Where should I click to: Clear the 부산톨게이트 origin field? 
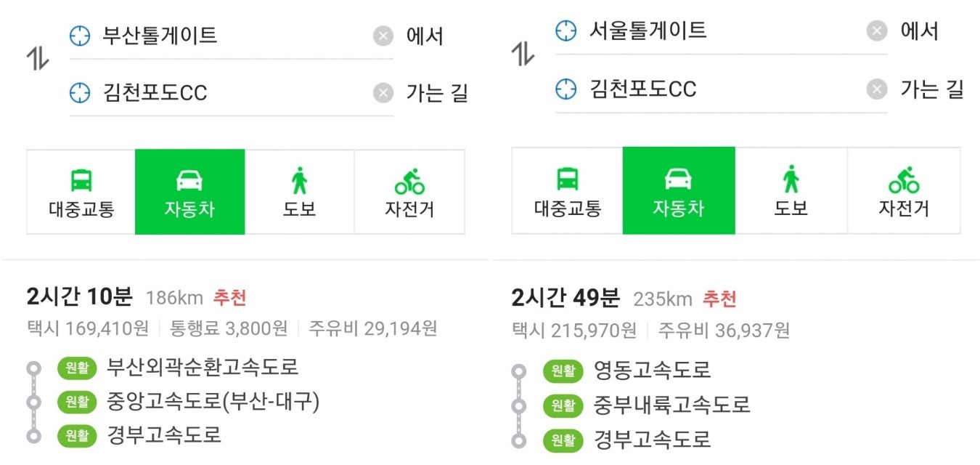383,36
